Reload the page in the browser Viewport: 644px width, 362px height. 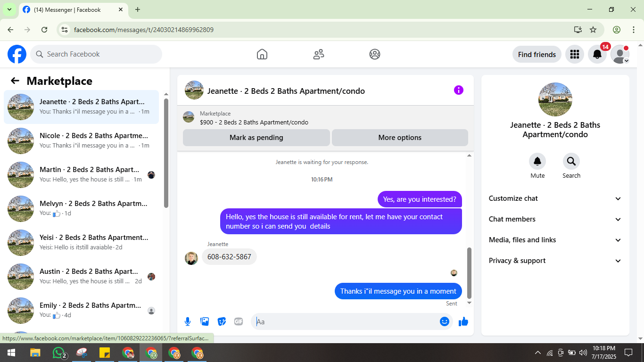click(44, 30)
